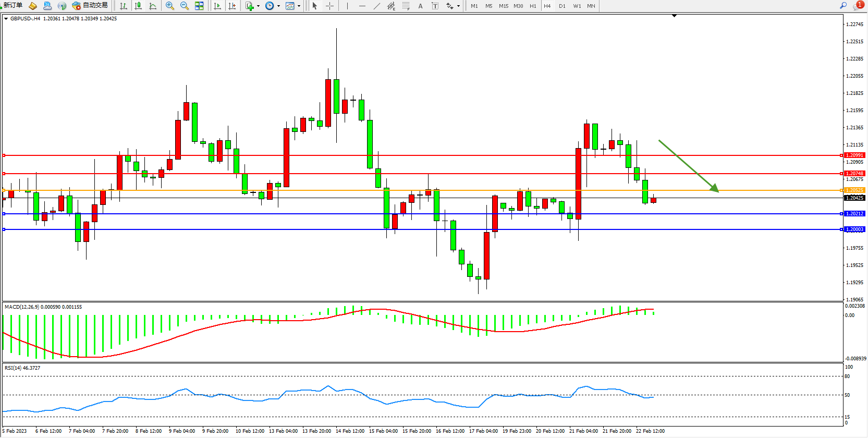Open chat notifications with red badge
The width and height of the screenshot is (868, 438).
pos(858,6)
